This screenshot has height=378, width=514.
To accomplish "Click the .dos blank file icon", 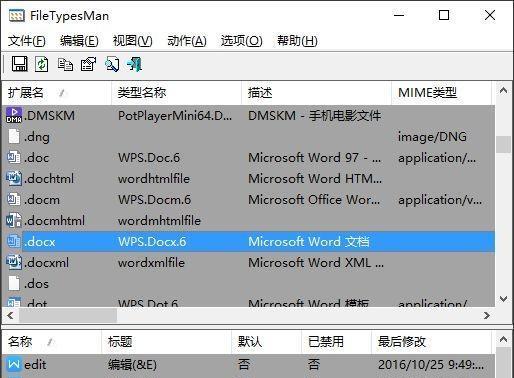I will 14,283.
